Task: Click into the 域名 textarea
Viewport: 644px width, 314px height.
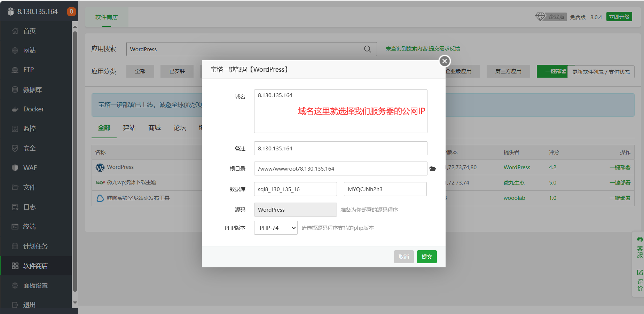Action: coord(341,111)
